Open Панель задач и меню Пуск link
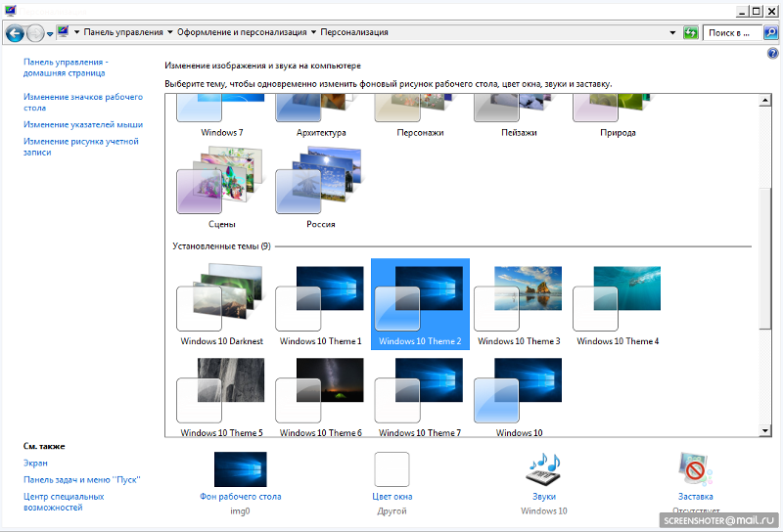 (x=82, y=479)
